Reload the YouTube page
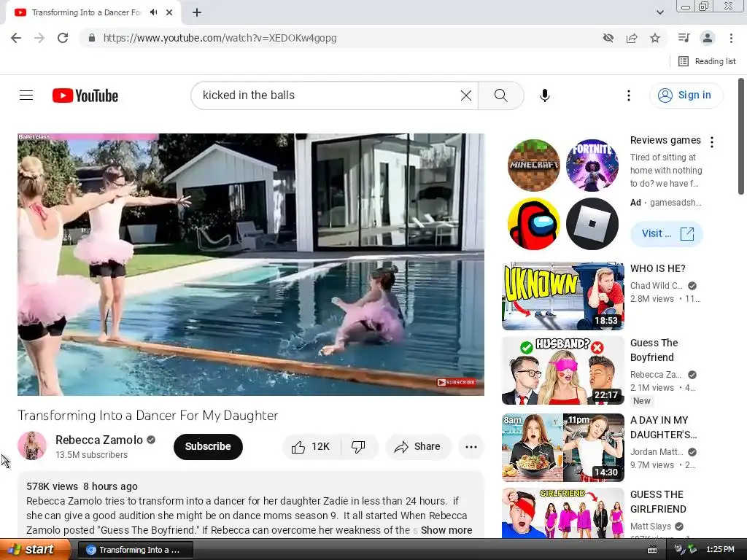 63,38
